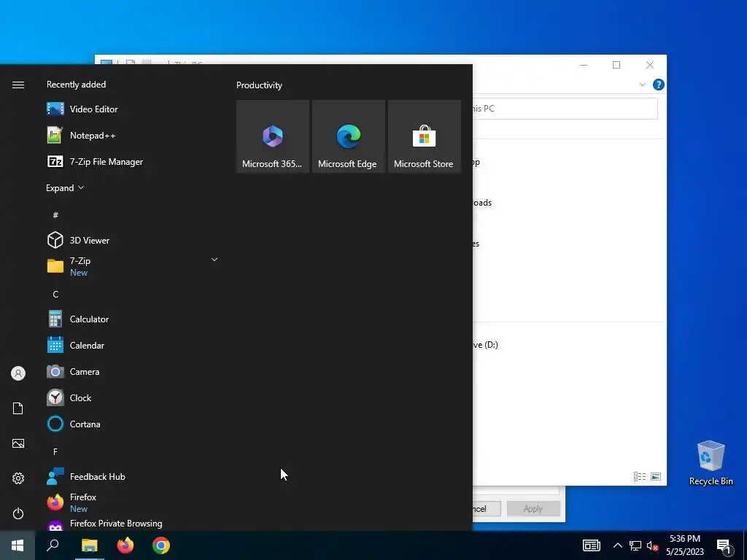Open the clock showing 5:36 PM
The image size is (747, 560).
(685, 545)
